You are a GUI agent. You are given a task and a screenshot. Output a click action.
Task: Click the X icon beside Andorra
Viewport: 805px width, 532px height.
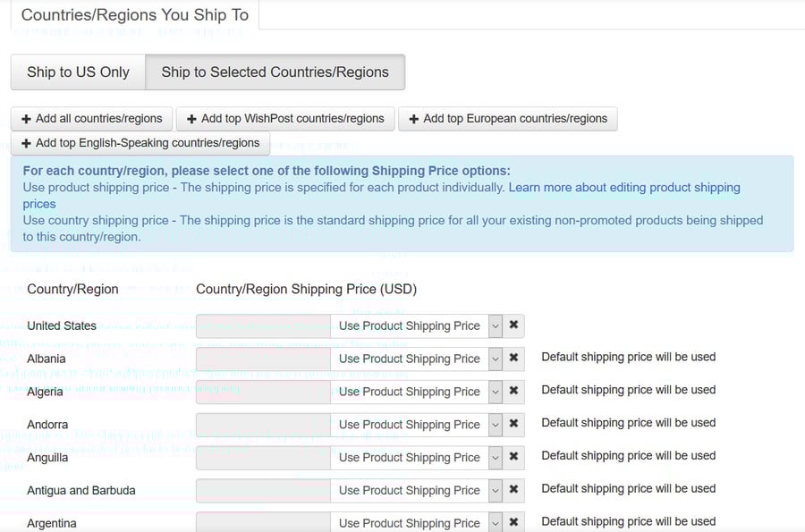[x=513, y=425]
